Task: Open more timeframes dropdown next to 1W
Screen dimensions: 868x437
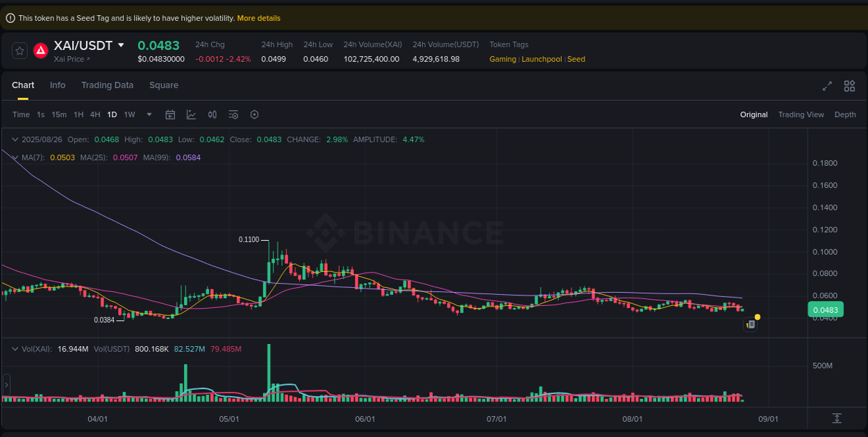Action: pyautogui.click(x=148, y=114)
